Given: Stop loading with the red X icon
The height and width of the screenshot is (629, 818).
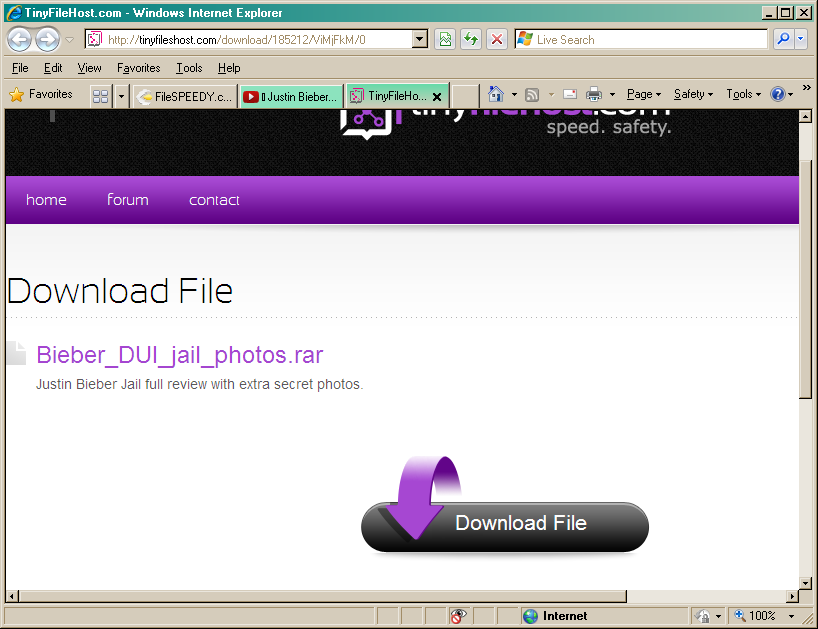Looking at the screenshot, I should 497,39.
